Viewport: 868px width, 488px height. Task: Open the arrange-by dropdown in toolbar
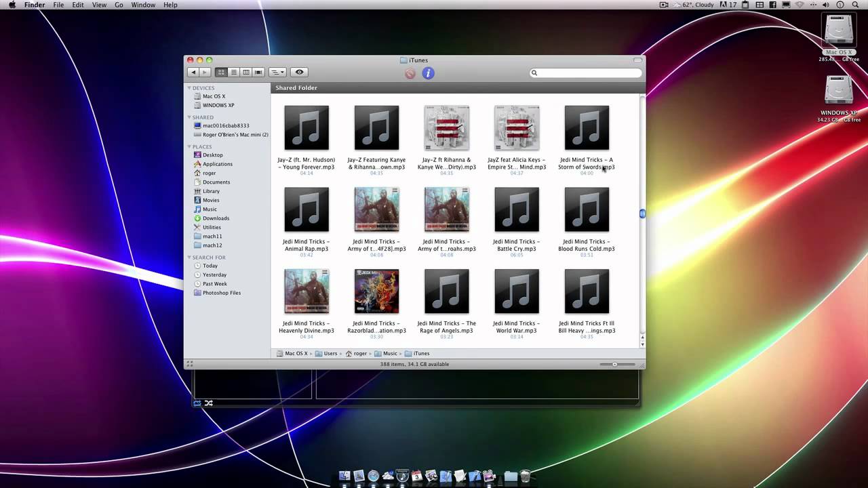277,72
